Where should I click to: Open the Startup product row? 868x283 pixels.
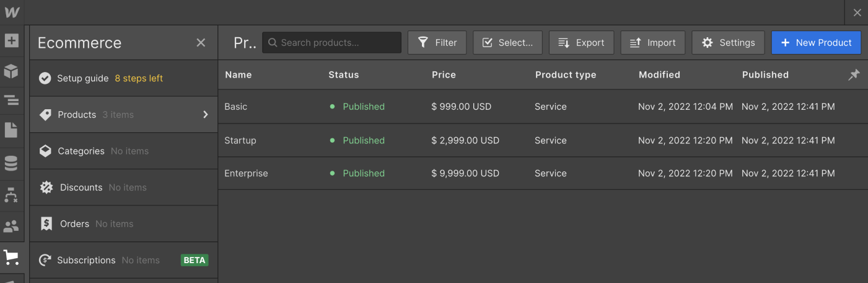543,140
